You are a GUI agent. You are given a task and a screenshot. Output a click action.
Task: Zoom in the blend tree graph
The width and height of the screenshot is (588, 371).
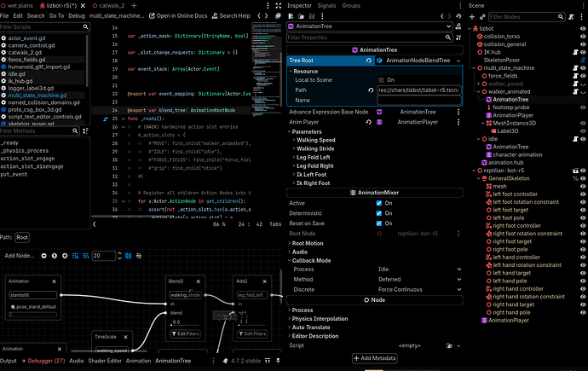point(65,256)
